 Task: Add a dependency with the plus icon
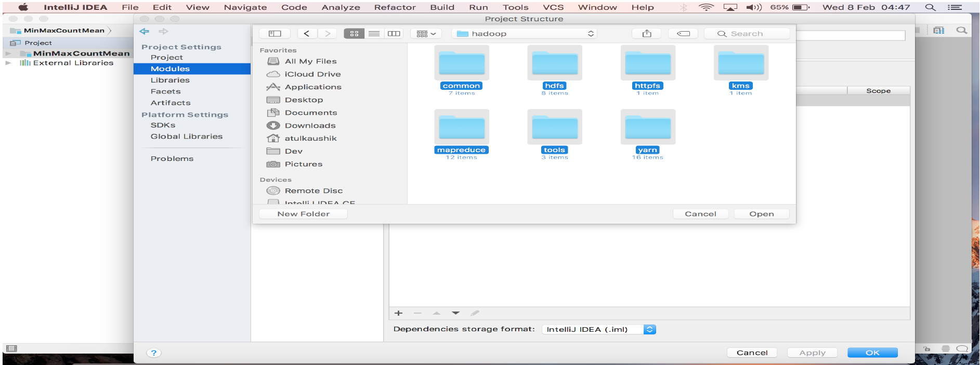pyautogui.click(x=399, y=313)
